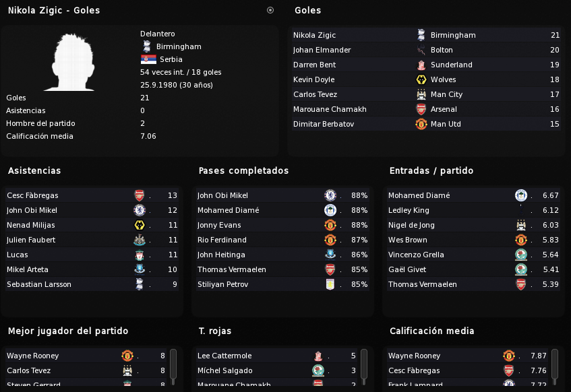
Task: Click Liverpool crest in the Lucas row
Action: [140, 255]
